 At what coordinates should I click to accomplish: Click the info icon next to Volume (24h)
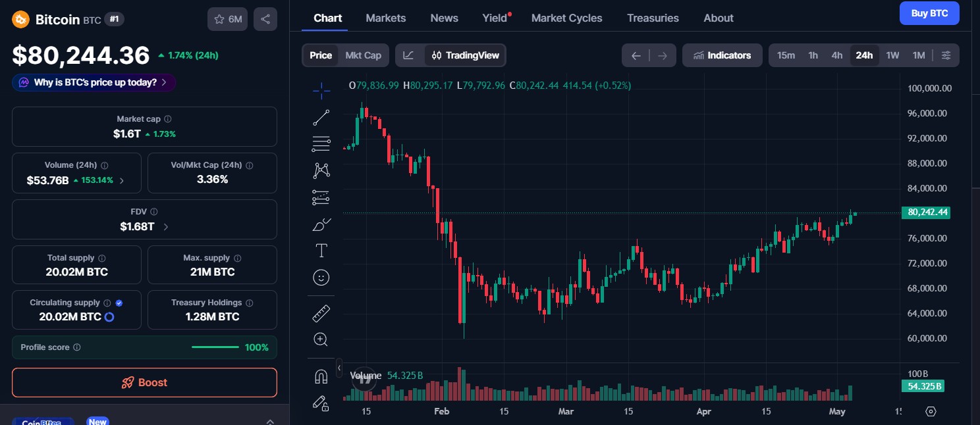coord(105,166)
